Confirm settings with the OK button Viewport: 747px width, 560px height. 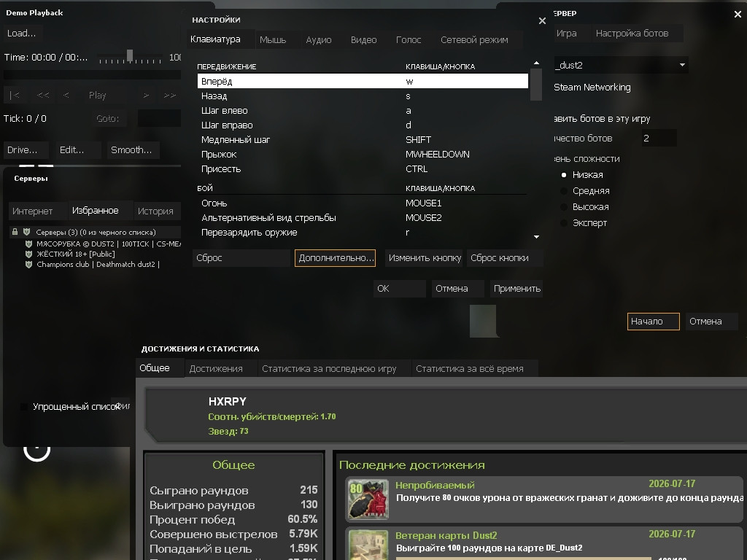pos(399,289)
